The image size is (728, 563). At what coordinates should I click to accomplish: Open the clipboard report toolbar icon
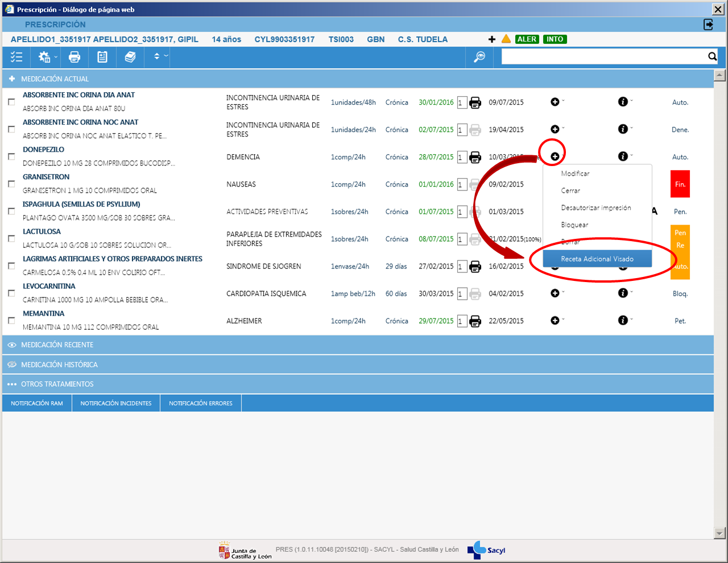[102, 57]
